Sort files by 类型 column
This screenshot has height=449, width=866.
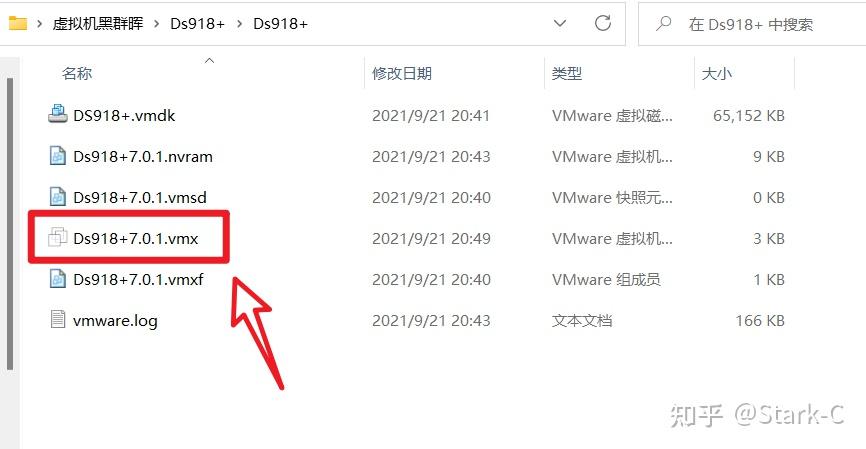pos(567,73)
